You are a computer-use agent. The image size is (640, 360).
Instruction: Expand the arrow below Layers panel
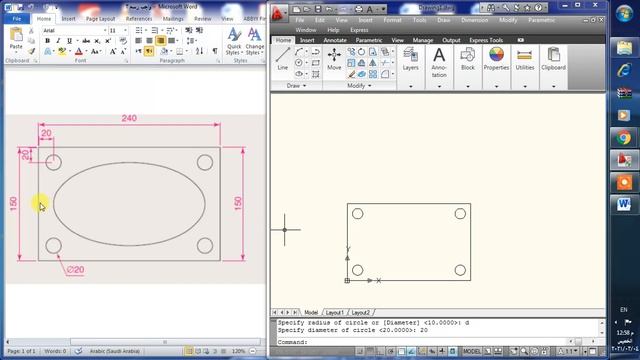tap(411, 86)
